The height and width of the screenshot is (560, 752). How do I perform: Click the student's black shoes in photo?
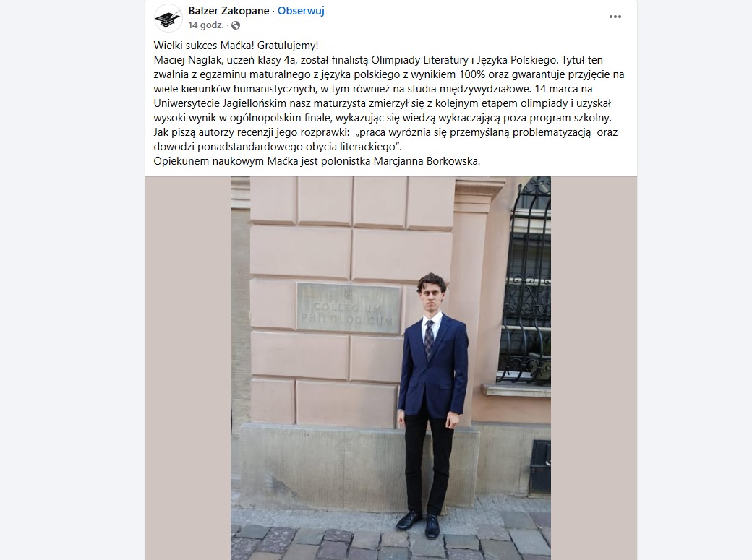[x=418, y=524]
